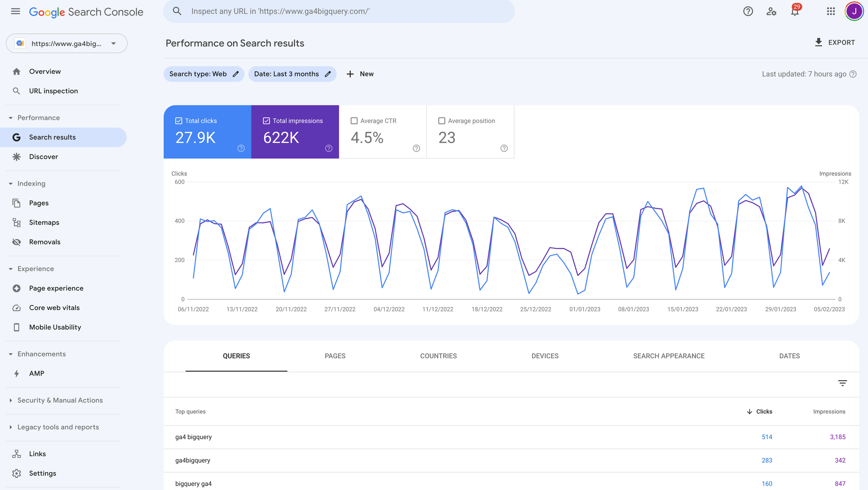Click the Removals crossed-eye icon
Image resolution: width=868 pixels, height=490 pixels.
click(16, 242)
